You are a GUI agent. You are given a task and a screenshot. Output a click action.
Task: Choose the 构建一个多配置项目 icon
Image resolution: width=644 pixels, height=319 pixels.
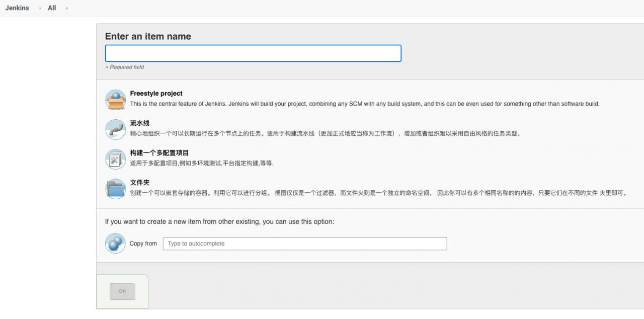pos(115,159)
